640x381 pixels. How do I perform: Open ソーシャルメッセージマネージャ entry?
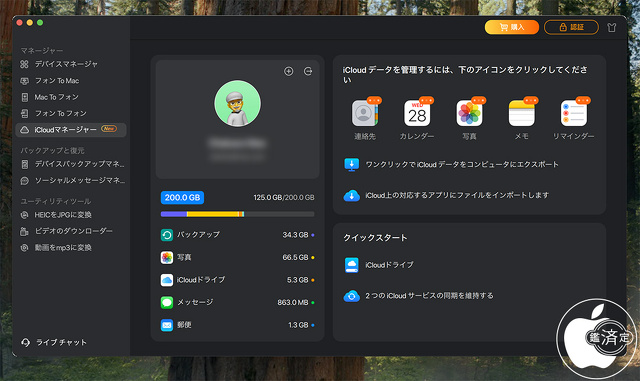pos(72,180)
